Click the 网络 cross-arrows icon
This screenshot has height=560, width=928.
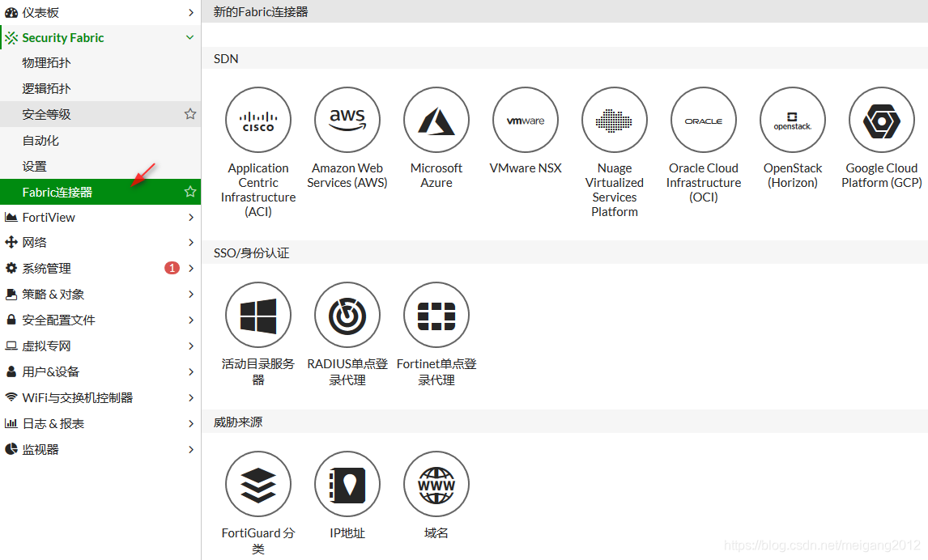(x=11, y=242)
